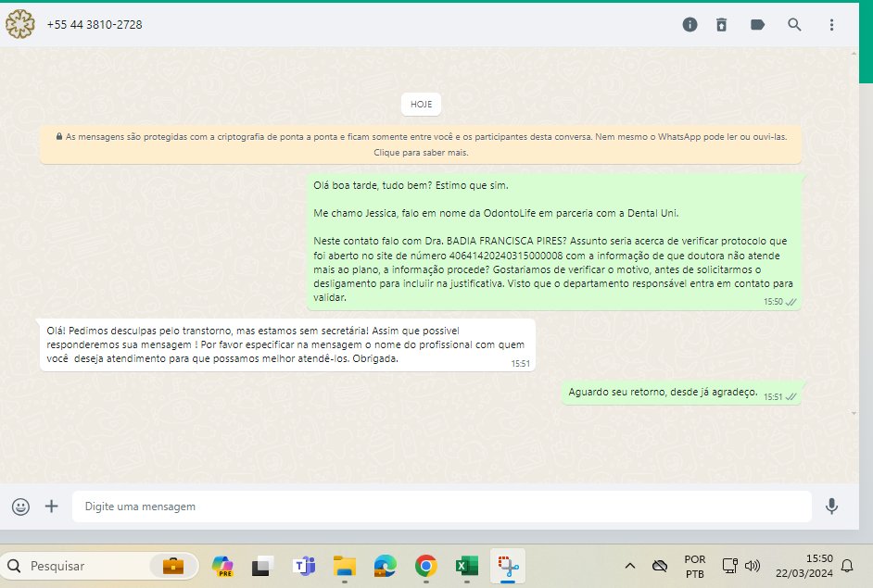Click the HOJE date chip
The width and height of the screenshot is (873, 588).
pyautogui.click(x=422, y=104)
